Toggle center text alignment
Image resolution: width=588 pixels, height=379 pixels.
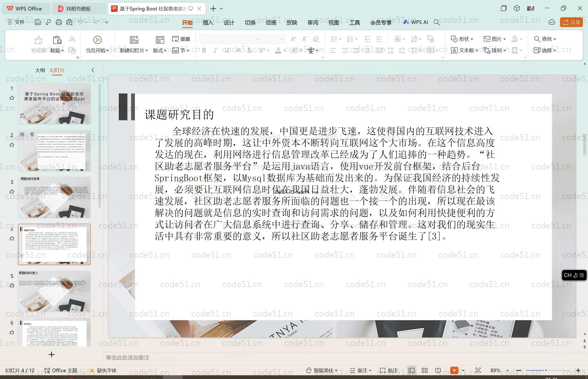pyautogui.click(x=345, y=51)
